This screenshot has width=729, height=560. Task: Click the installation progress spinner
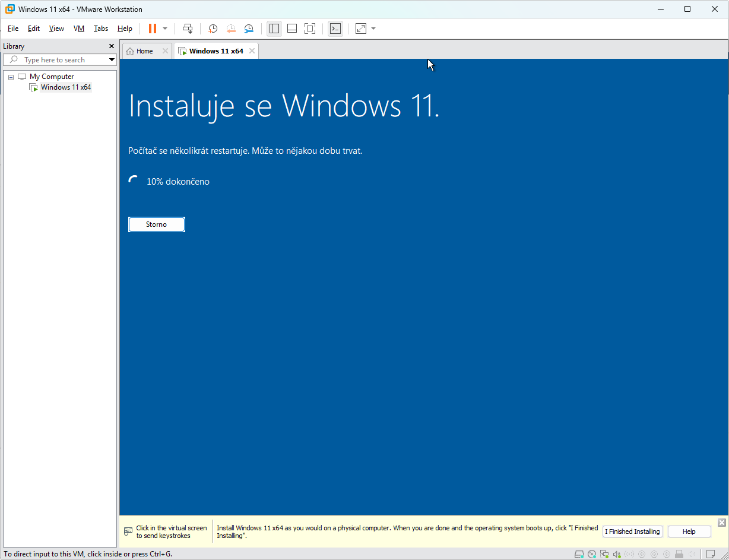point(133,180)
